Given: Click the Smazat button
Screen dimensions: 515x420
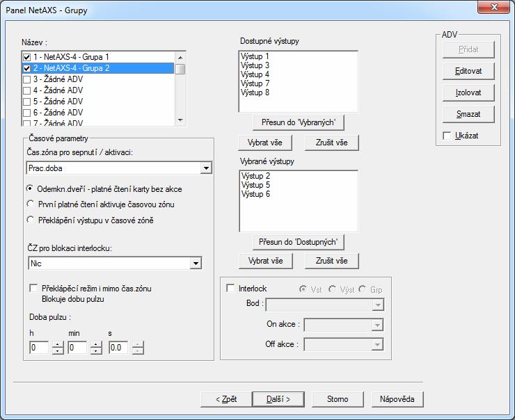Looking at the screenshot, I should pyautogui.click(x=468, y=114).
